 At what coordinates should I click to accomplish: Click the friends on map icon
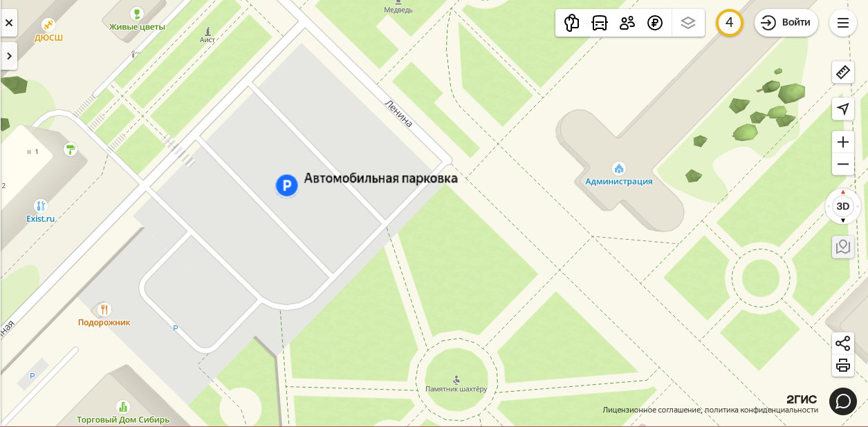tap(627, 23)
